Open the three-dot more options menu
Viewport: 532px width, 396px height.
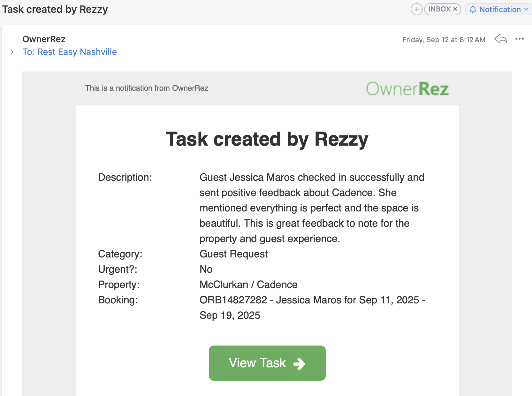pos(520,39)
